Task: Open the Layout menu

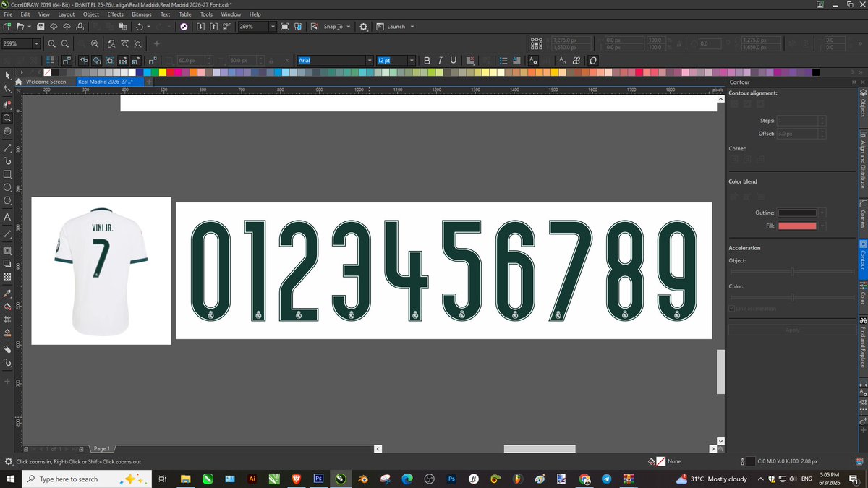Action: [x=66, y=14]
